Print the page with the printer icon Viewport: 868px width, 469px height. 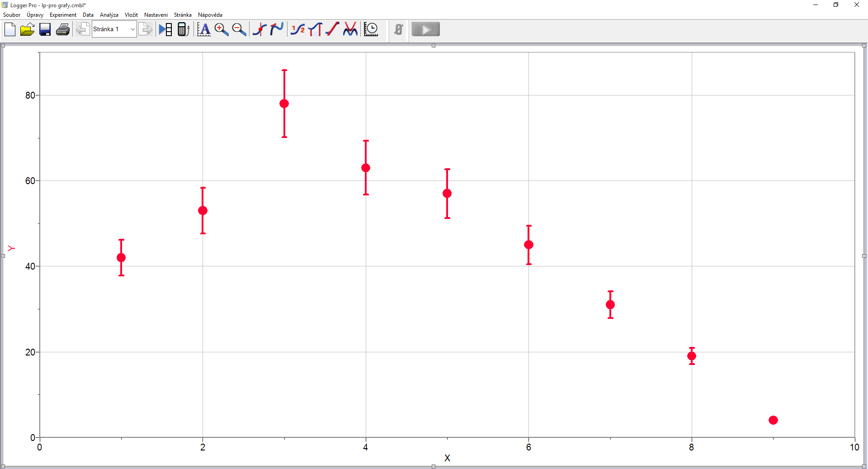(63, 29)
